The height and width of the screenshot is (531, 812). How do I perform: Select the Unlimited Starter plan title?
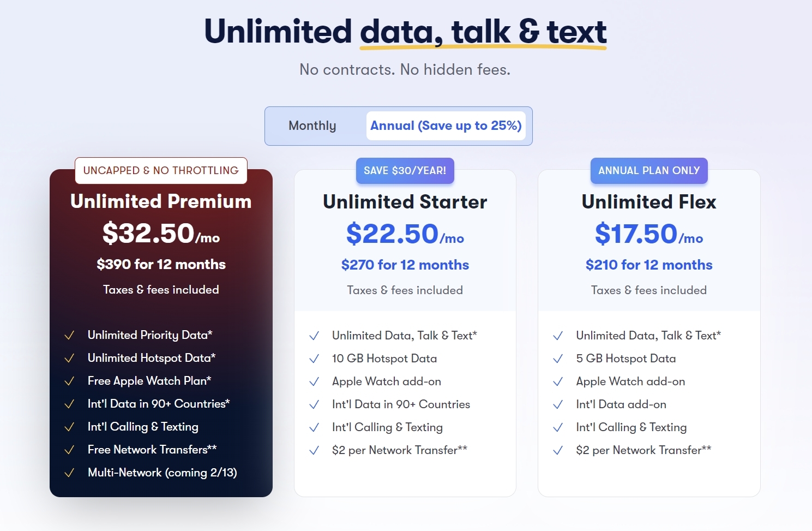pos(405,202)
